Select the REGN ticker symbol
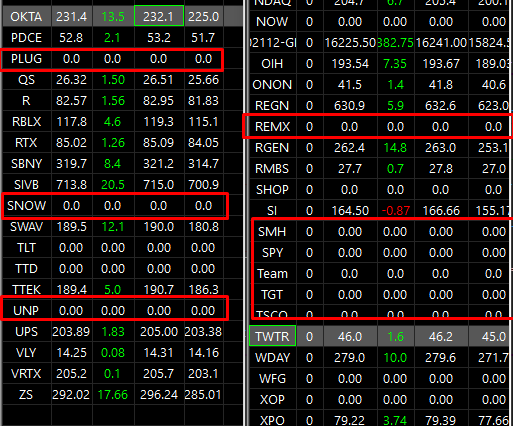This screenshot has height=426, width=513. tap(272, 106)
